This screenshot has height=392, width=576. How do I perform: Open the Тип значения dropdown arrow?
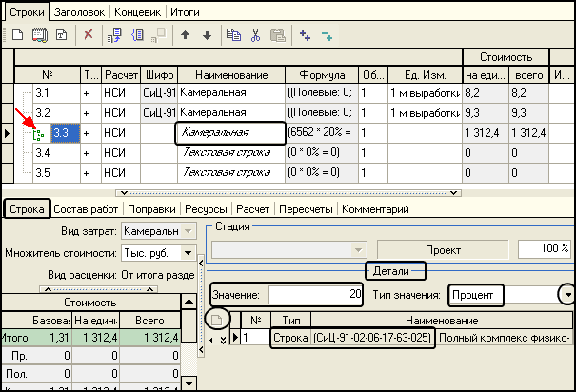[568, 295]
